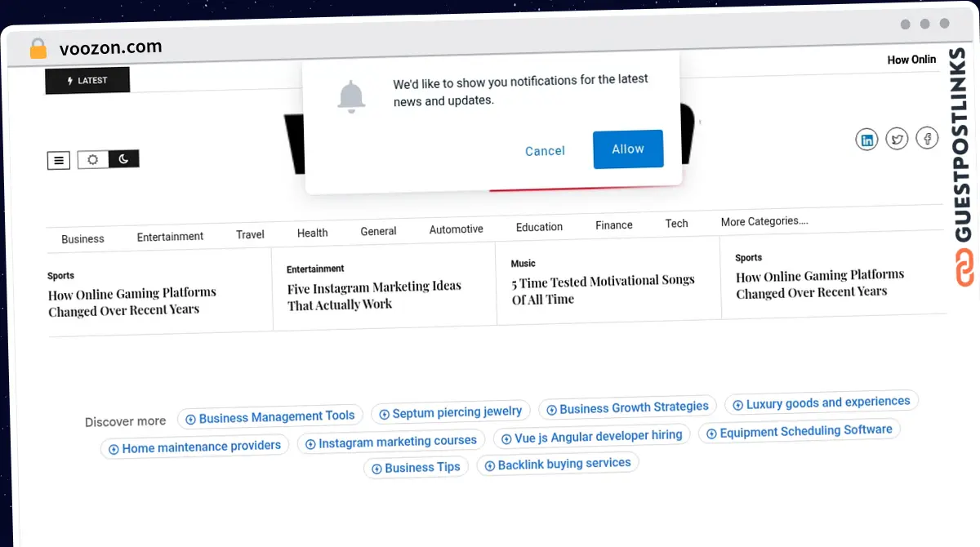Click the padlock in the address bar

(38, 48)
